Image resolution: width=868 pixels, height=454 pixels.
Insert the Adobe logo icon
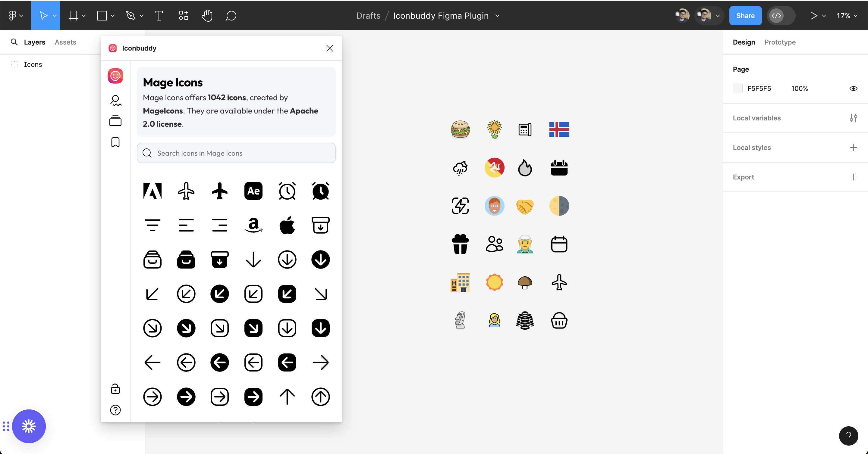tap(152, 191)
